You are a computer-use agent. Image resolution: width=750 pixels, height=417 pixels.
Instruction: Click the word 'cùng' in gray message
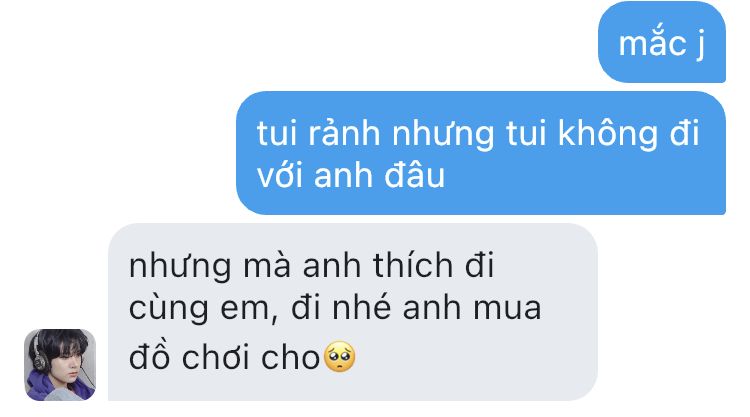[168, 309]
